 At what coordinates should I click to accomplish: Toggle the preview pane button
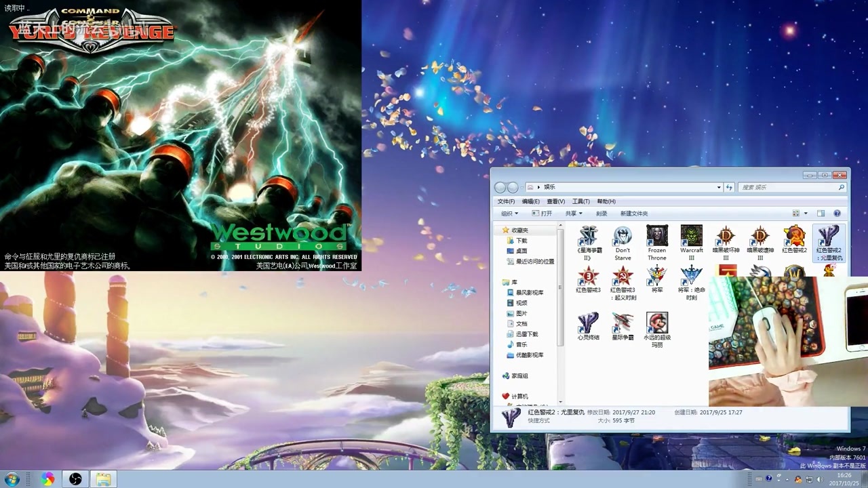(x=821, y=213)
